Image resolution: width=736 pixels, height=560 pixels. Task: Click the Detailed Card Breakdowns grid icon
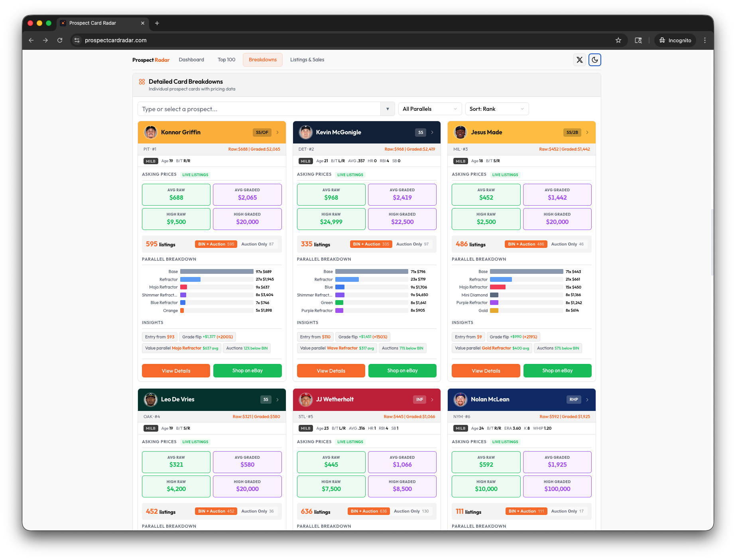point(142,82)
